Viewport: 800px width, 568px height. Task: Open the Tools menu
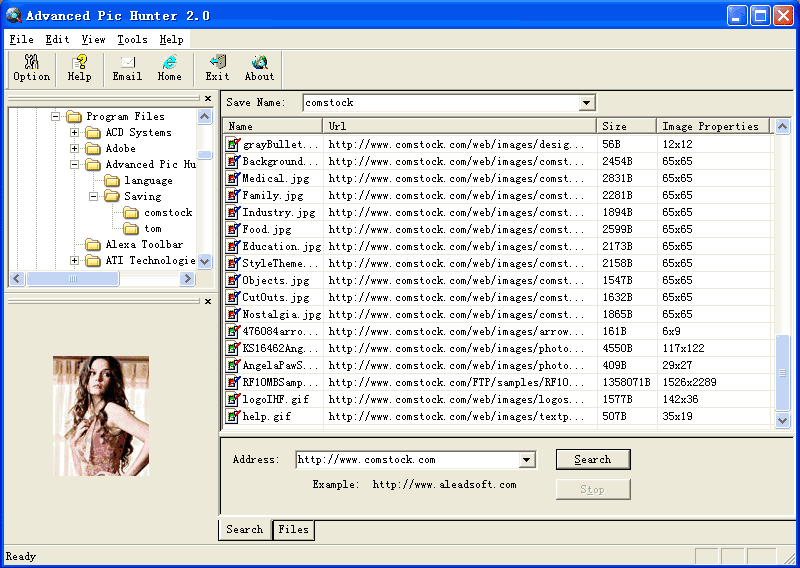tap(132, 39)
